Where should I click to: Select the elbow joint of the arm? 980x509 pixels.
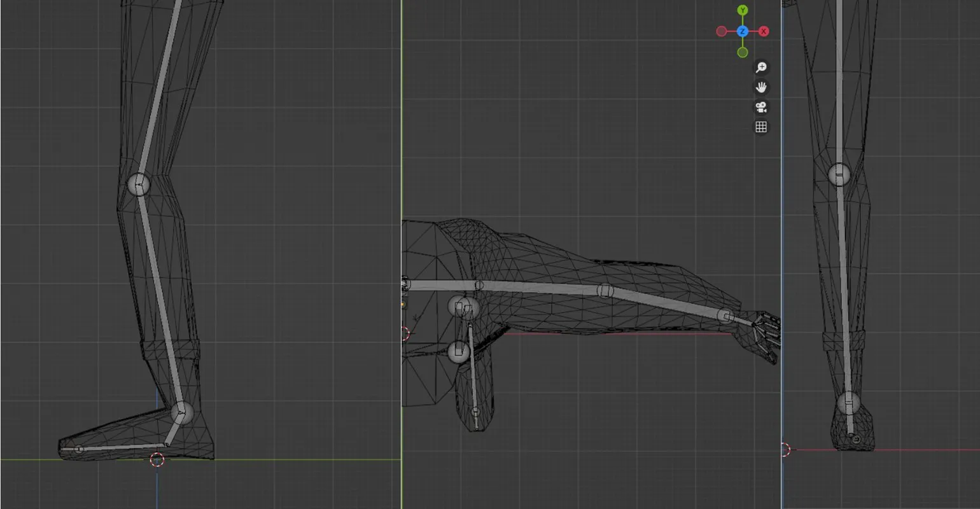(x=605, y=291)
